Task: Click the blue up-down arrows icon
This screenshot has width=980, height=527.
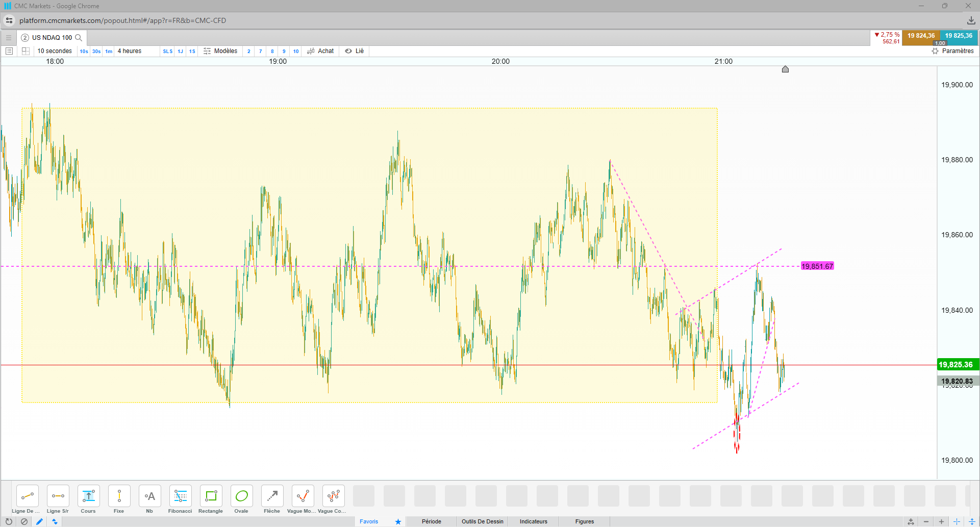Action: tap(55, 521)
